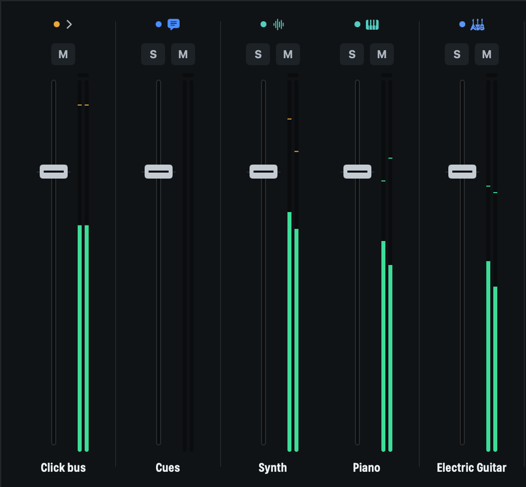Image resolution: width=526 pixels, height=487 pixels.
Task: Click the Cues speech bubble icon
Action: click(x=174, y=24)
